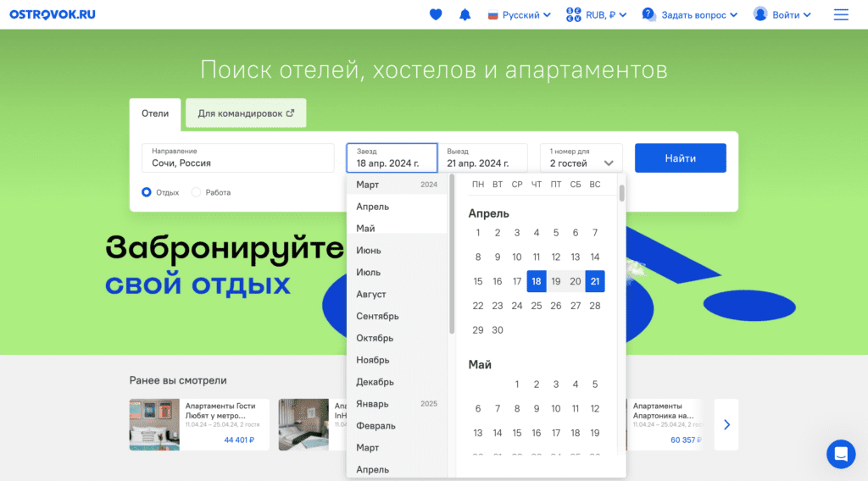868x481 pixels.
Task: Jump to Декабрь in month list
Action: pyautogui.click(x=397, y=382)
